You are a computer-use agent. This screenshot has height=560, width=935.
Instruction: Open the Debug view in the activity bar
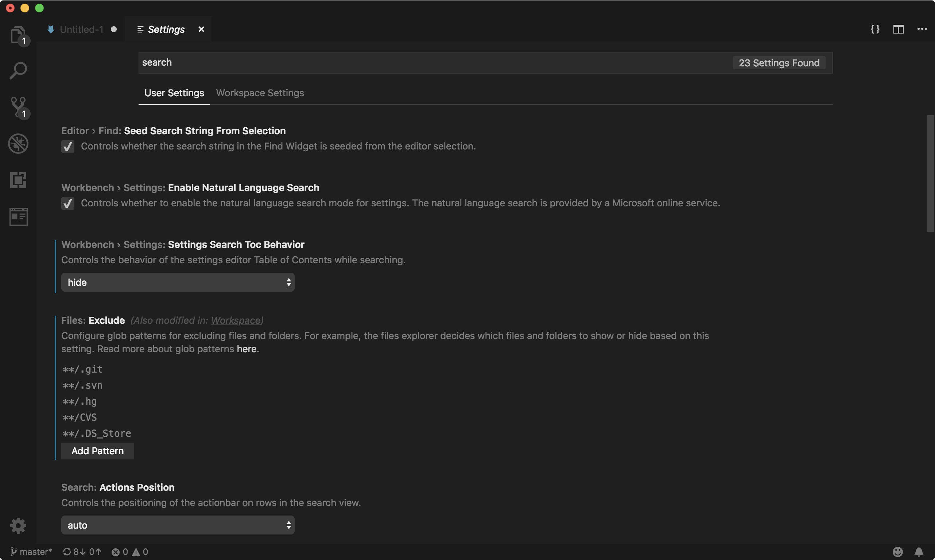pyautogui.click(x=18, y=143)
